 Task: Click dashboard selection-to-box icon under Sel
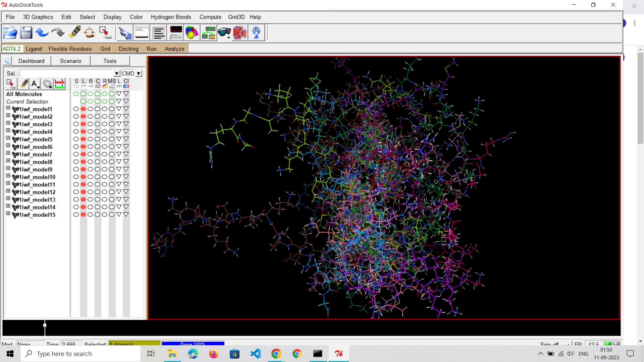click(x=11, y=84)
